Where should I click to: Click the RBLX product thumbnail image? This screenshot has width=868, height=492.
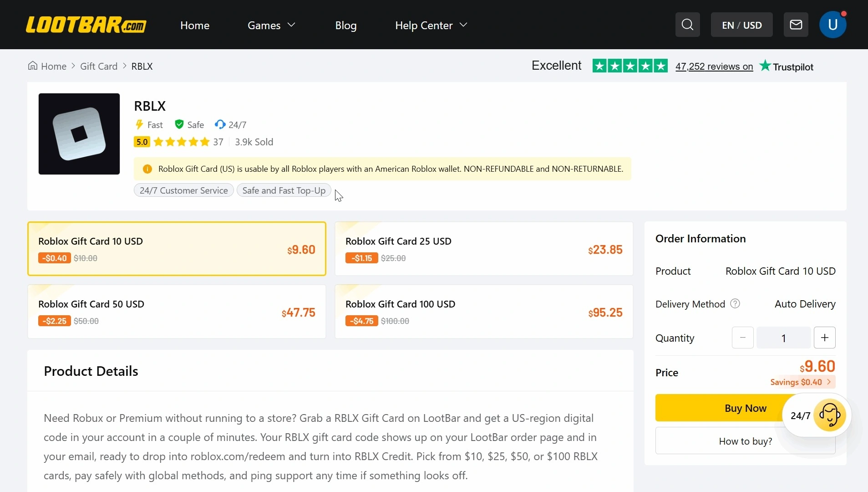point(79,134)
